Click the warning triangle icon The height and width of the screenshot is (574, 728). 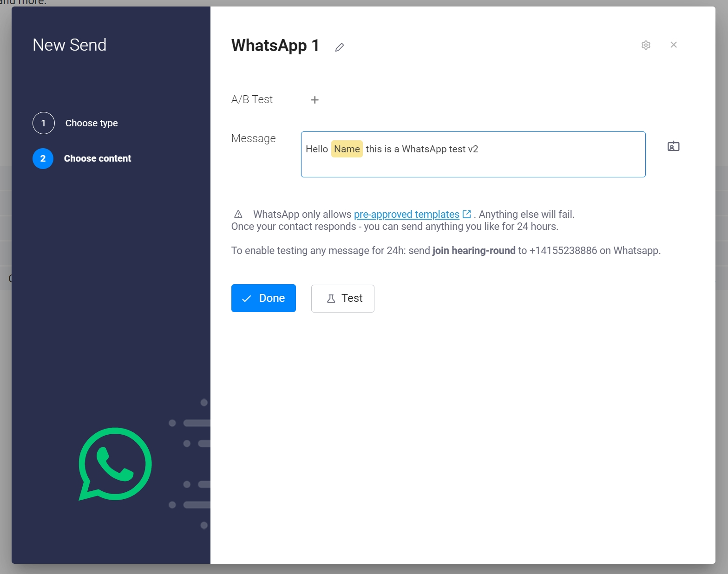click(238, 214)
